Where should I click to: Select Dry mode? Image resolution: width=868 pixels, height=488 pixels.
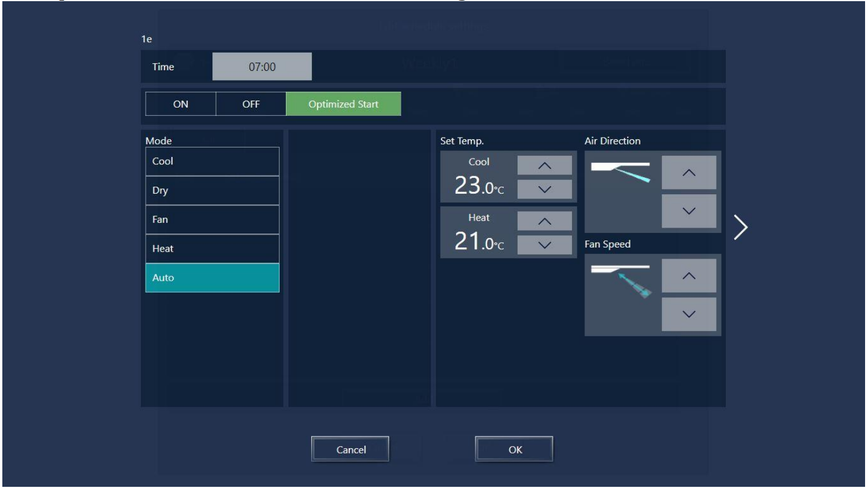[x=212, y=191]
